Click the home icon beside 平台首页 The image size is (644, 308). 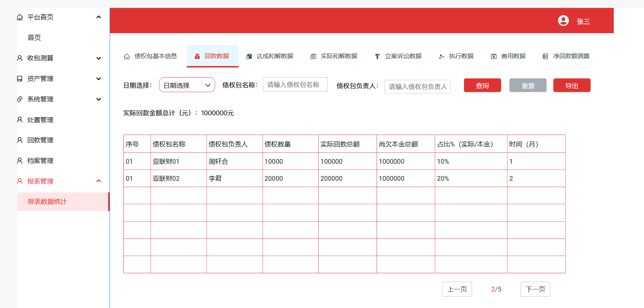coord(19,17)
